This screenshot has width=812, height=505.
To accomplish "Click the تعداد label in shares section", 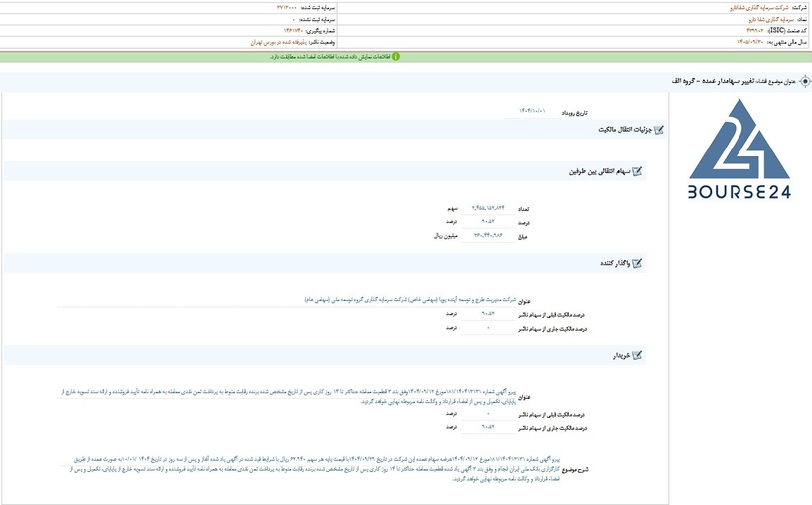I will pos(524,210).
